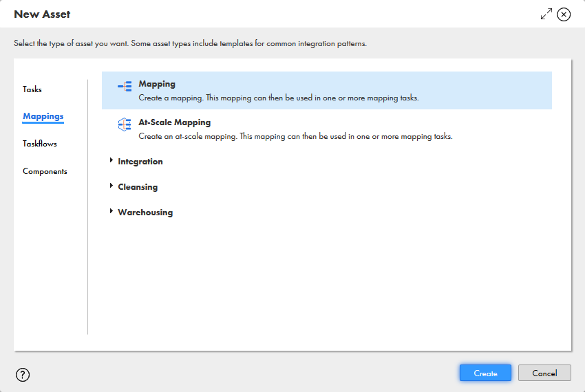Expand the Integration section arrow

click(x=111, y=161)
